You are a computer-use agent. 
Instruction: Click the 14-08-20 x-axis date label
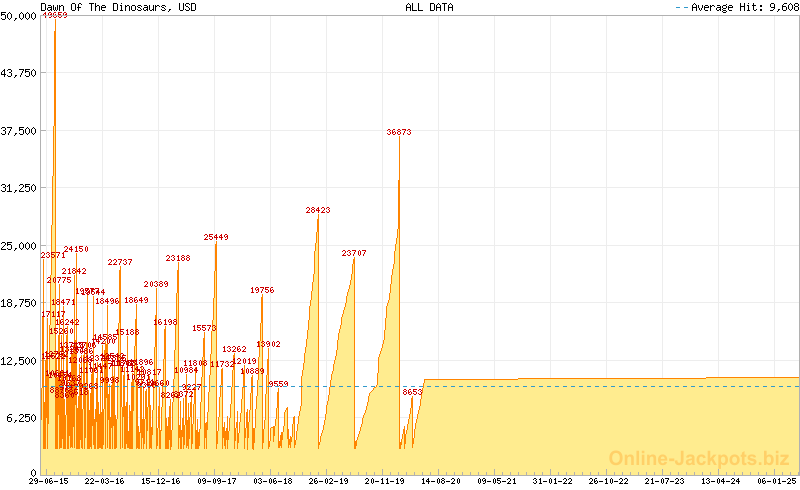[441, 481]
